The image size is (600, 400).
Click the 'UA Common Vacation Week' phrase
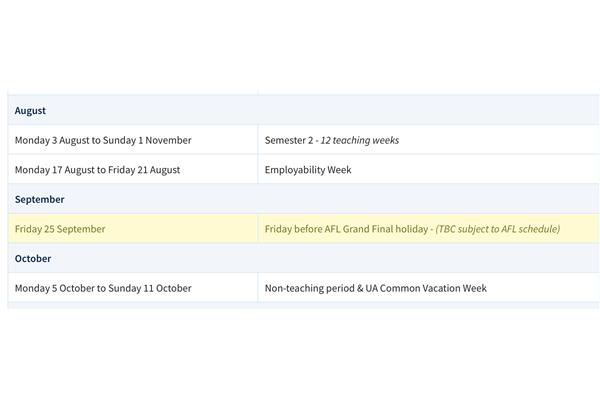tap(426, 288)
